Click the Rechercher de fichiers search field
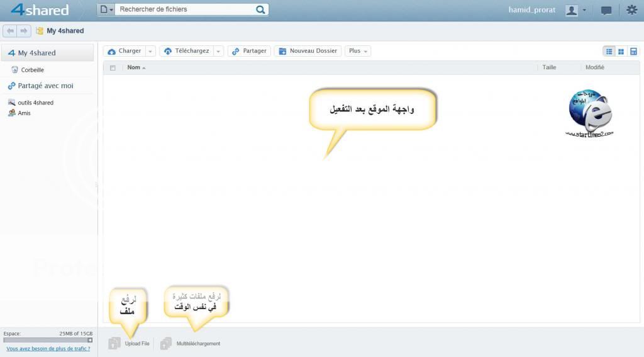 (186, 9)
